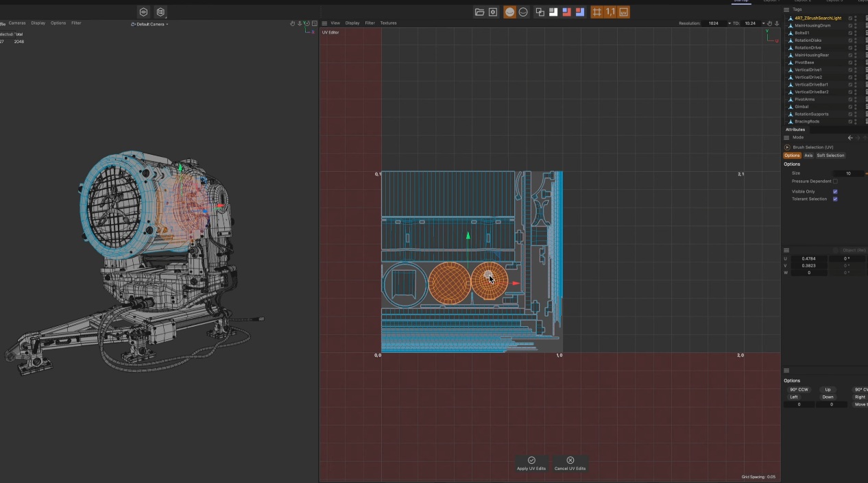Click the overlapping squares icon
The height and width of the screenshot is (483, 868).
(540, 12)
